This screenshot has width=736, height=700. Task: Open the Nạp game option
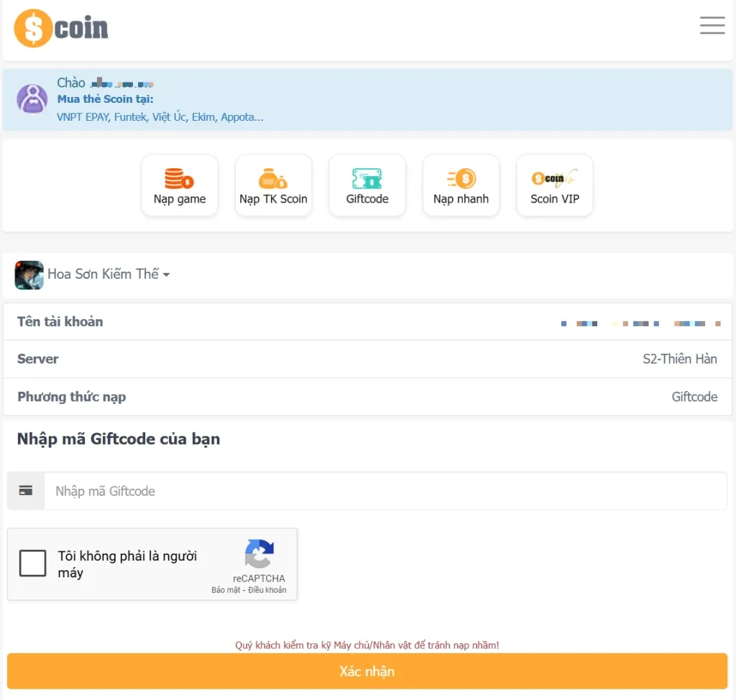(179, 185)
